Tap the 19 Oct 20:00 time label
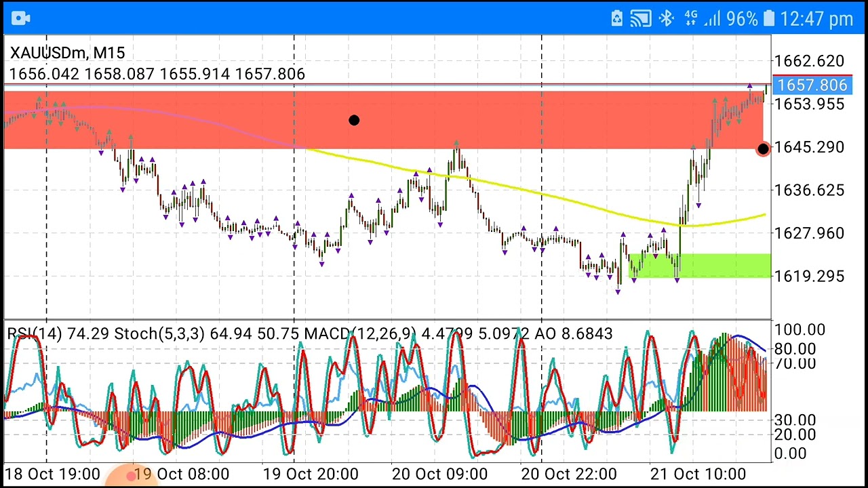The image size is (868, 488). pyautogui.click(x=311, y=474)
